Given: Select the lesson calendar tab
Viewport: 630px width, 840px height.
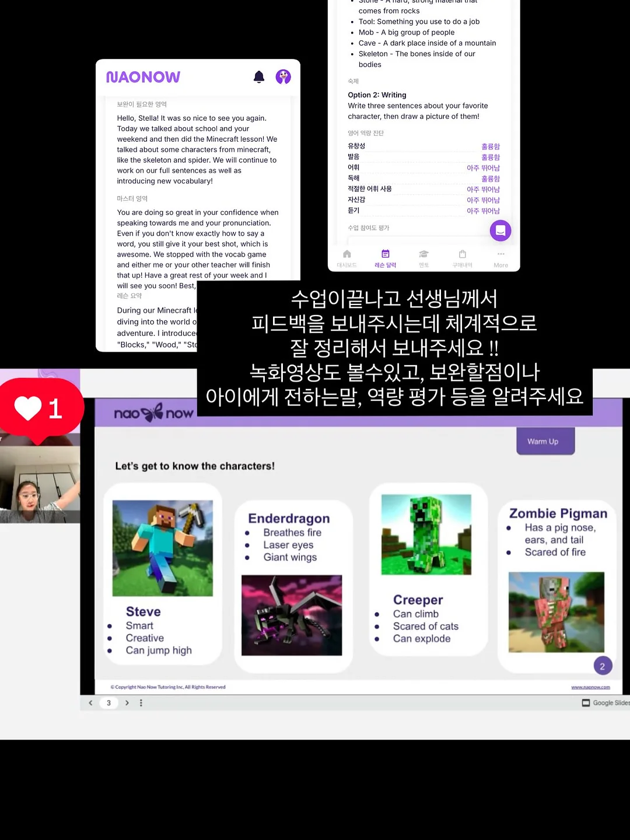Looking at the screenshot, I should click(x=386, y=258).
